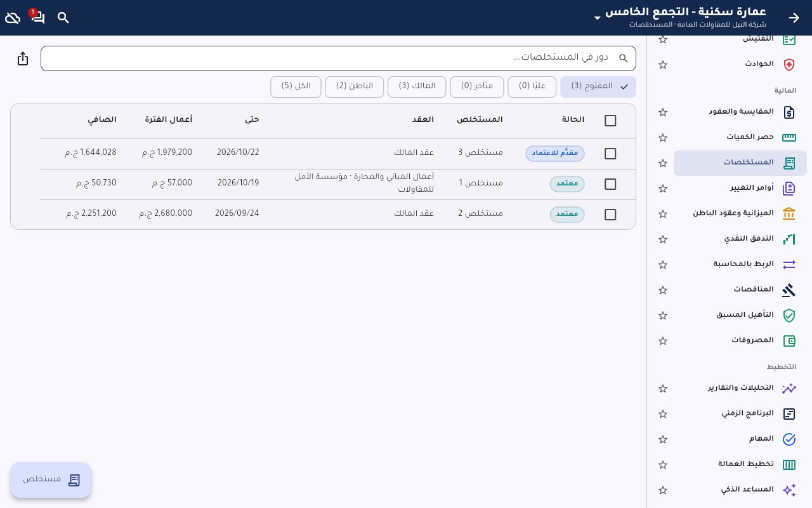Favorite المستخلصات with its star
The image size is (812, 508).
pos(663,163)
